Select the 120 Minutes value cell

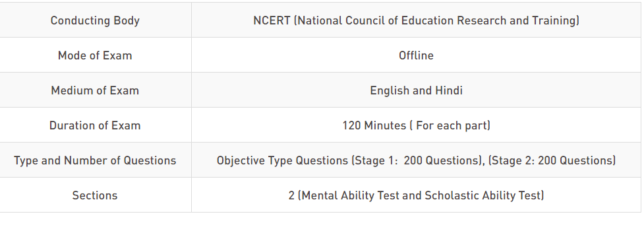(x=416, y=125)
